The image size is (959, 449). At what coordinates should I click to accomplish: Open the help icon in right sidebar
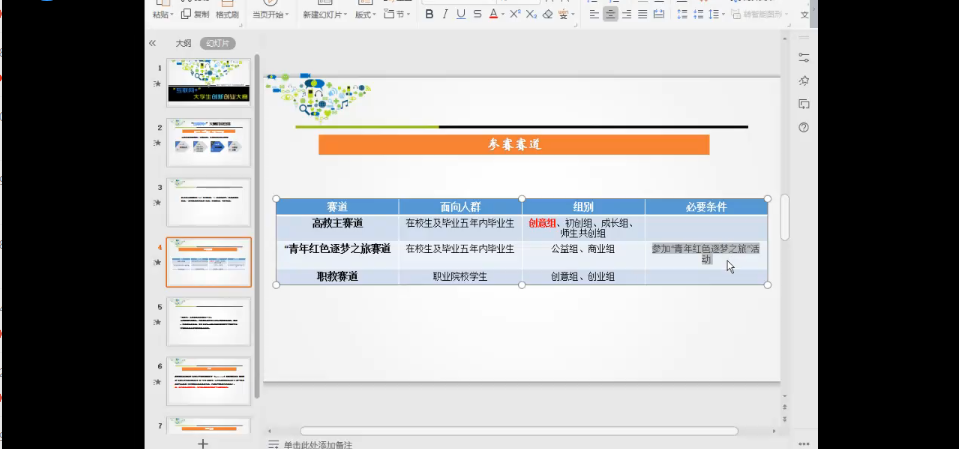pos(803,127)
